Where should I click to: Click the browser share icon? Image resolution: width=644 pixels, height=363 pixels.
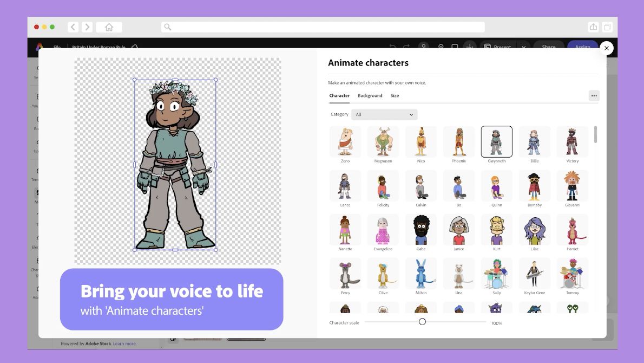[593, 27]
